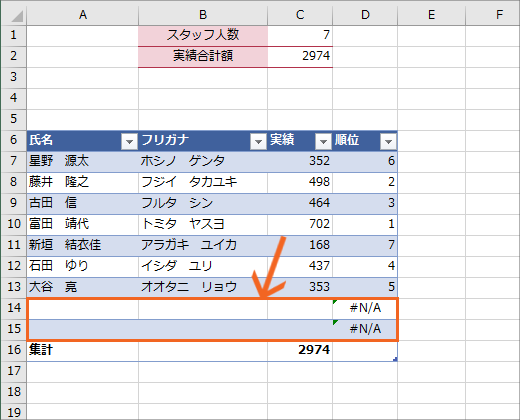Select 順位 value 4 for 石田 ゆり
This screenshot has width=520, height=420.
(365, 266)
